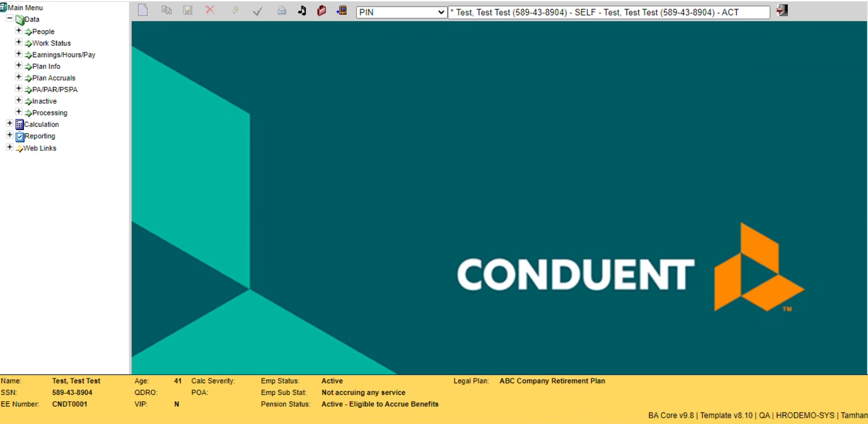Click Emp Sub Stat Not accruing any service
Screen dimensions: 868x424
pyautogui.click(x=364, y=393)
